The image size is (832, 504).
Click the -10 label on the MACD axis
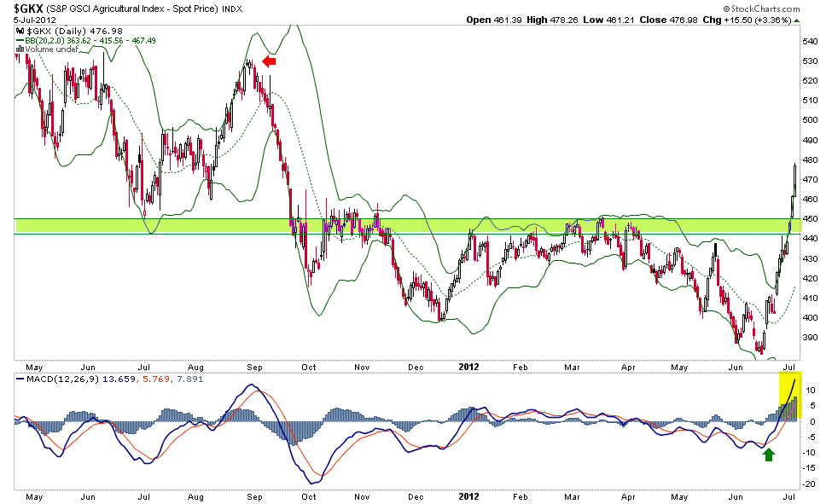click(809, 453)
